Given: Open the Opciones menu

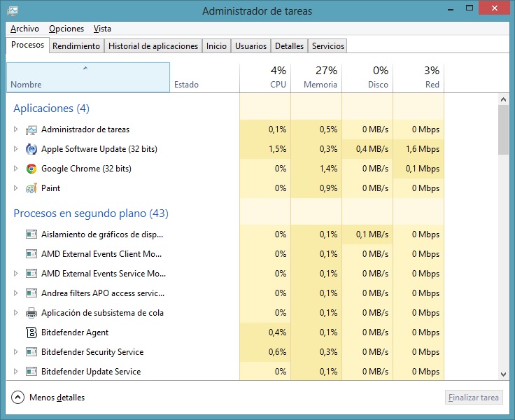Looking at the screenshot, I should coord(66,29).
